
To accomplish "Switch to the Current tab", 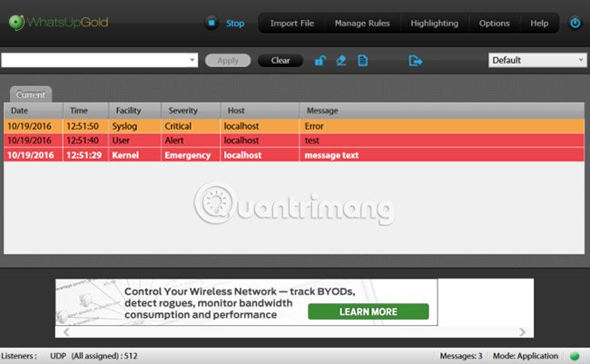I will point(31,94).
